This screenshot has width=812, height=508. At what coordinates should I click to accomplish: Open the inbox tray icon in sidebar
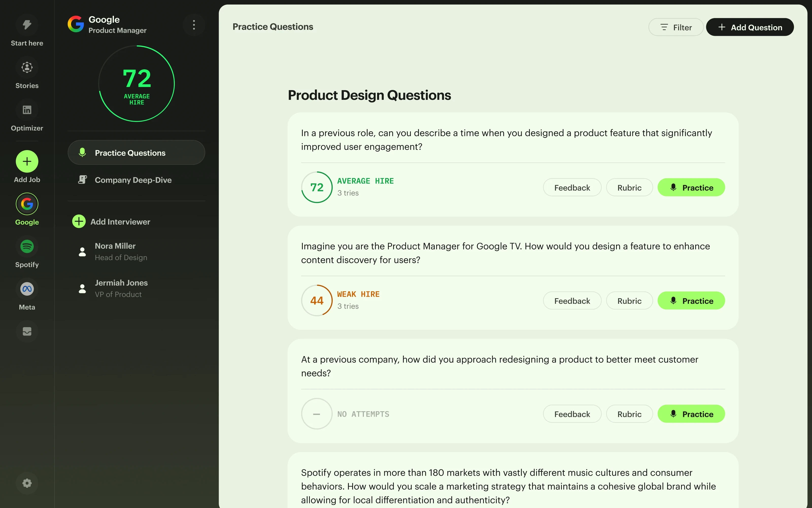coord(27,331)
